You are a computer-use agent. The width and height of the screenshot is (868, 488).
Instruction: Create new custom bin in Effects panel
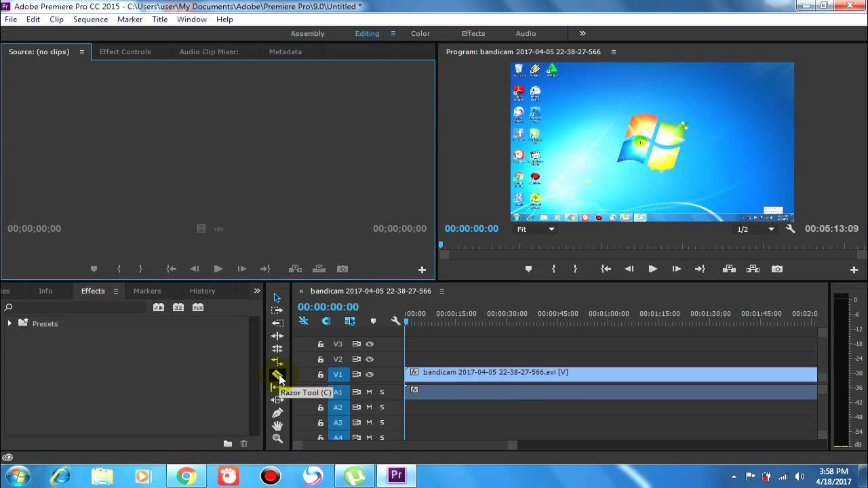[228, 444]
